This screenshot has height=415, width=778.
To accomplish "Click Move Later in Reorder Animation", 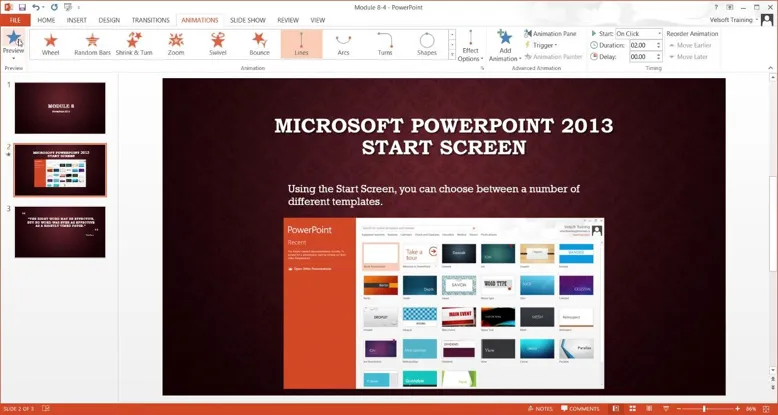I will coord(688,57).
